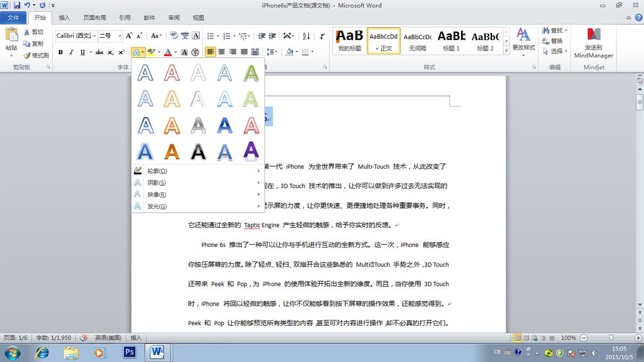This screenshot has height=362, width=644.
Task: Open Photoshop from the taskbar
Action: point(129,352)
